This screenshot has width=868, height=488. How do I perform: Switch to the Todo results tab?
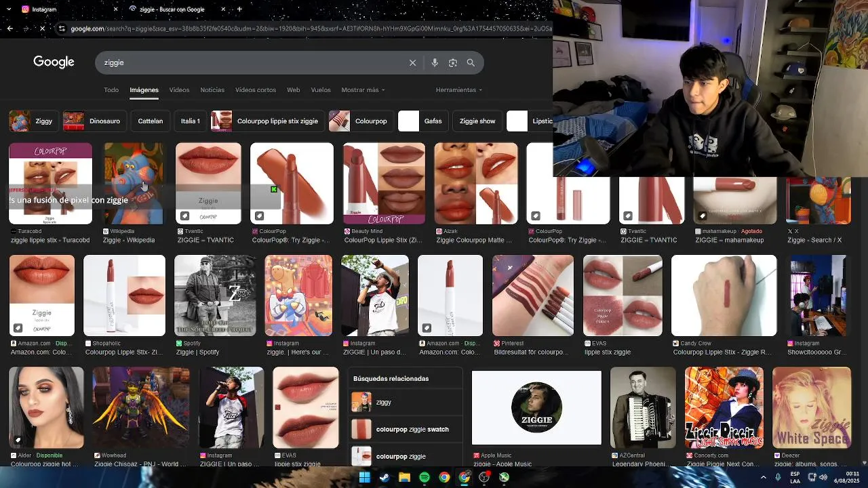111,90
